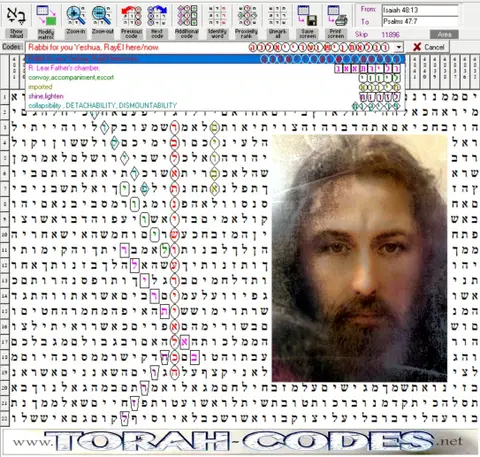The height and width of the screenshot is (457, 480).
Task: Select 'collapsibility, DETACHABILITY' code entry
Action: 215,106
